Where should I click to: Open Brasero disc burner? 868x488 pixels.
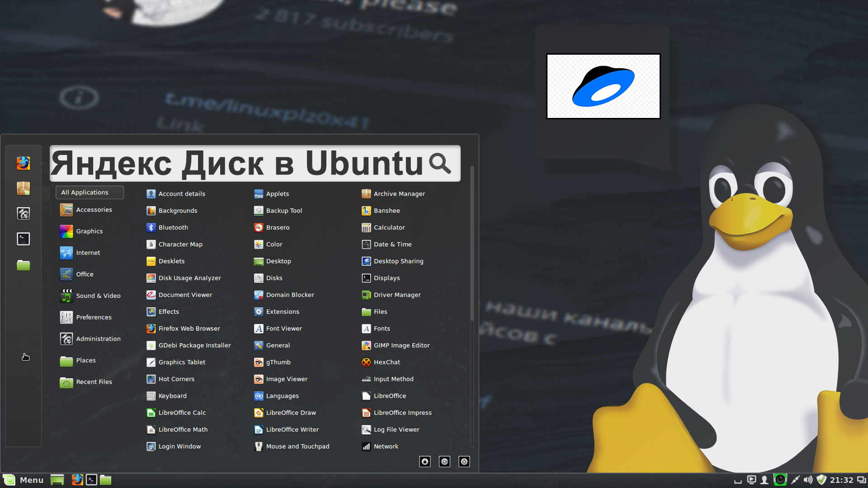(277, 227)
